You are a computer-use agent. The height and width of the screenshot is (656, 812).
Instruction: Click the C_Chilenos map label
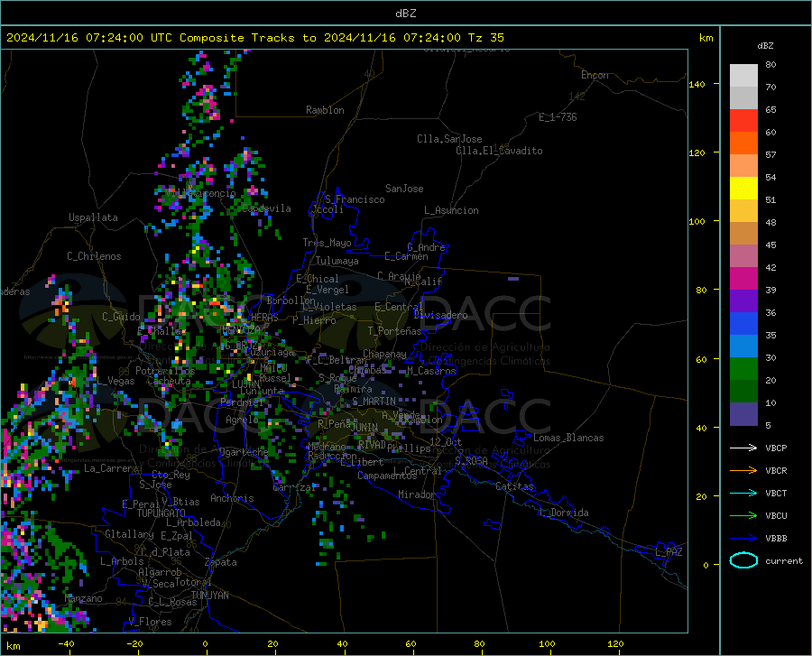coord(94,256)
